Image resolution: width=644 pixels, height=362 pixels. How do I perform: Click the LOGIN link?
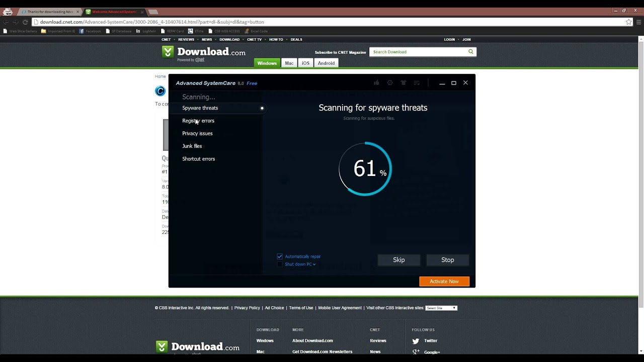click(449, 39)
